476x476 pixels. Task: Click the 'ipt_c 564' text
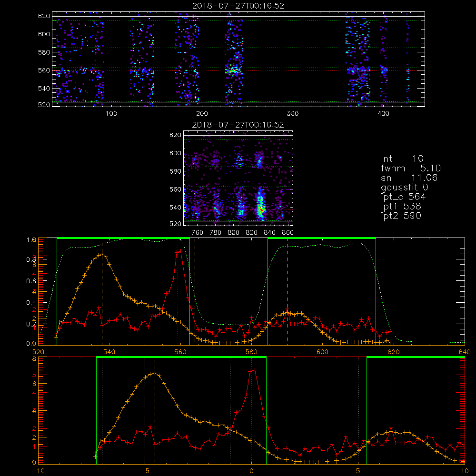(x=403, y=197)
